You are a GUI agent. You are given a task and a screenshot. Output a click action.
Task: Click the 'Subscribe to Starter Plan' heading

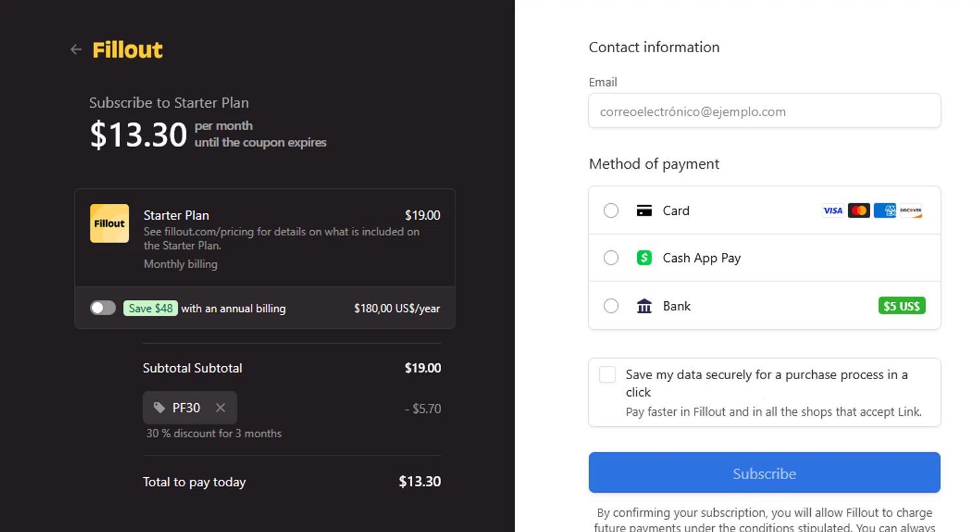click(x=169, y=103)
